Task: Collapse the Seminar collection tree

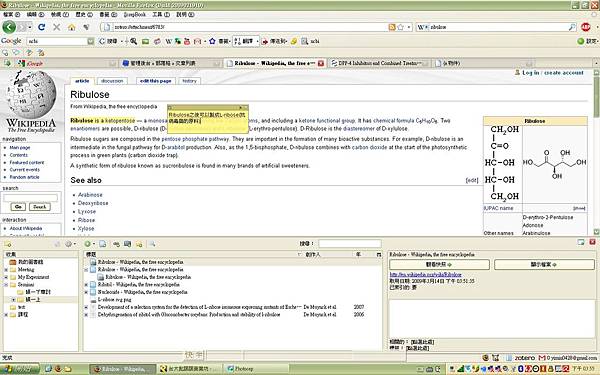Action: pos(6,285)
